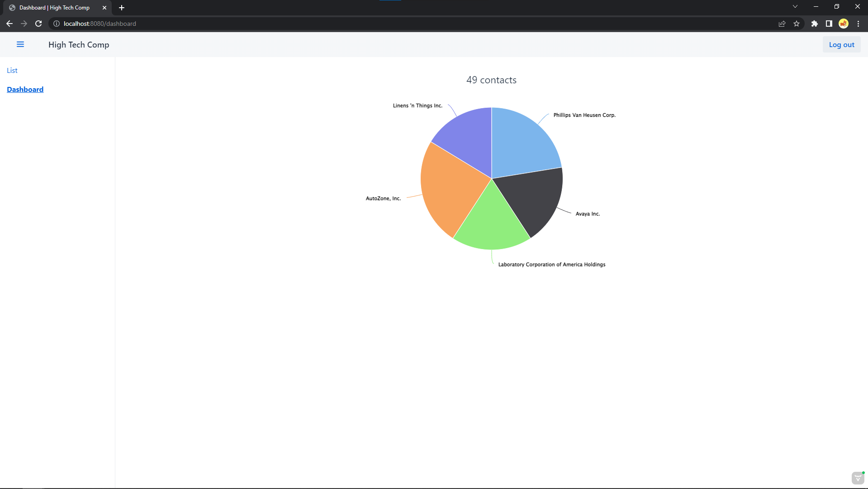Open the List link in sidebar

coord(12,70)
